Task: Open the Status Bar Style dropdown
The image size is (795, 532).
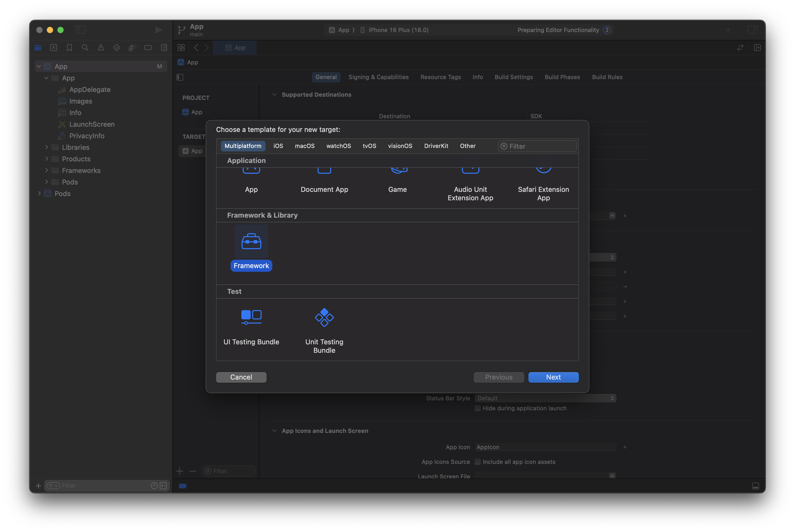Action: pos(545,398)
